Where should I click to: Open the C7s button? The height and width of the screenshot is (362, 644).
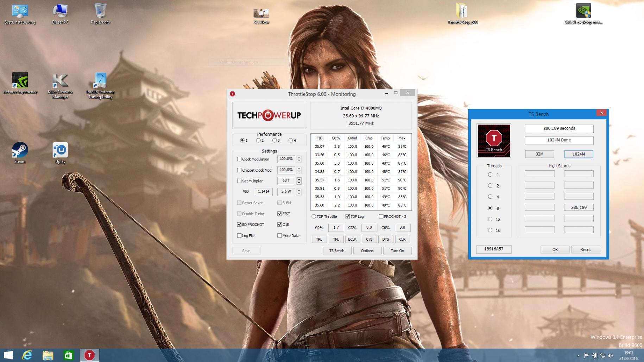369,240
